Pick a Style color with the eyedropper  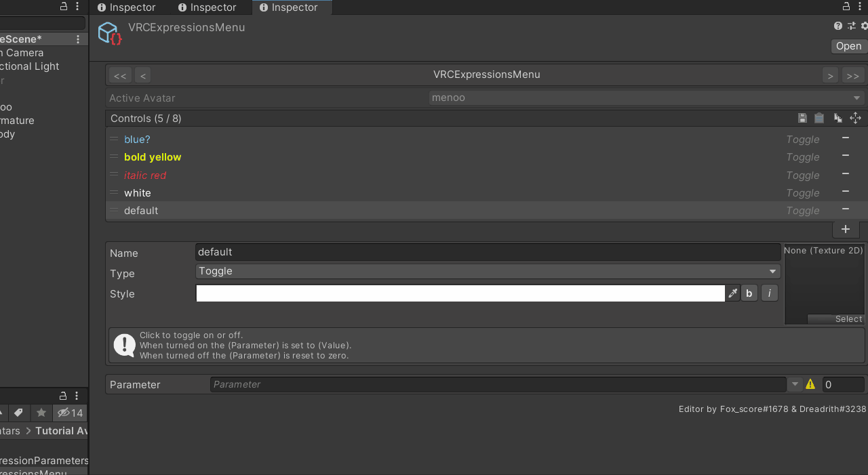[x=732, y=293]
